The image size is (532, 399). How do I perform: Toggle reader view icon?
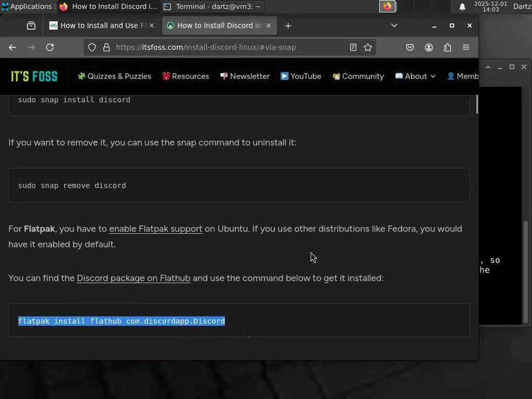click(353, 47)
